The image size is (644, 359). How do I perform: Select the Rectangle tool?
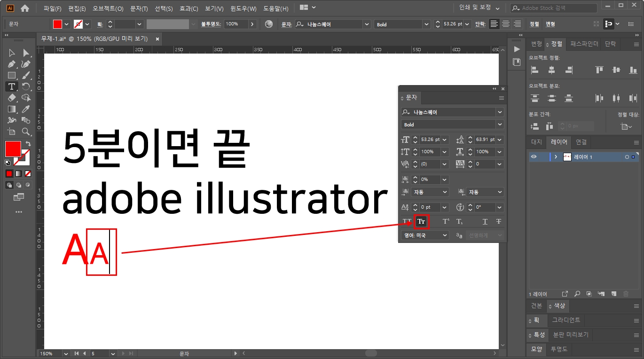tap(11, 75)
